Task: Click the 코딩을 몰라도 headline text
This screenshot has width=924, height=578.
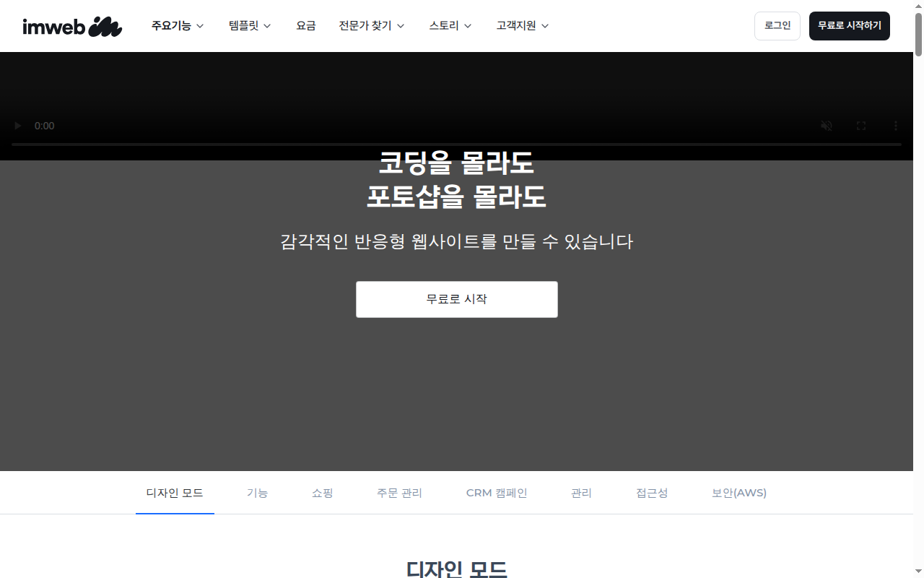Action: click(456, 163)
